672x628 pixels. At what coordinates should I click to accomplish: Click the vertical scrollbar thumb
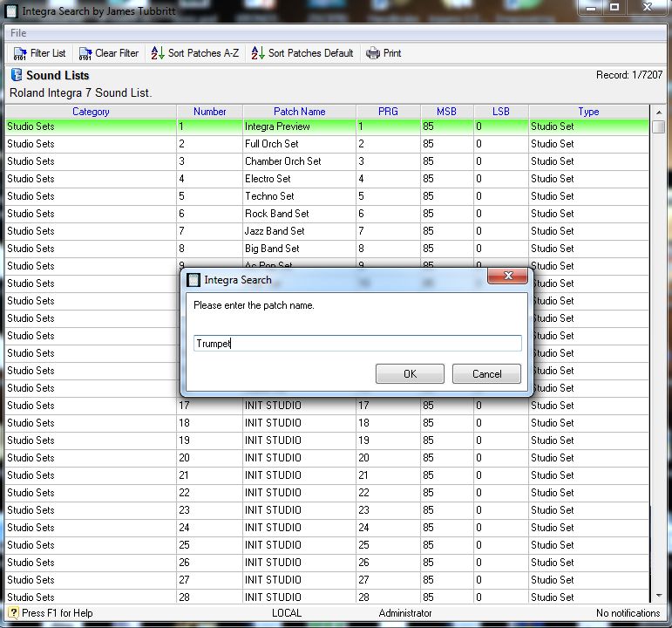point(659,127)
